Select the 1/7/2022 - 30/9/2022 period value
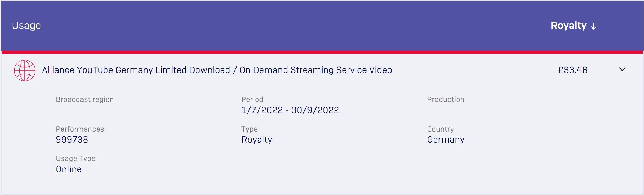Screen dimensions: 644x195 [x=290, y=110]
